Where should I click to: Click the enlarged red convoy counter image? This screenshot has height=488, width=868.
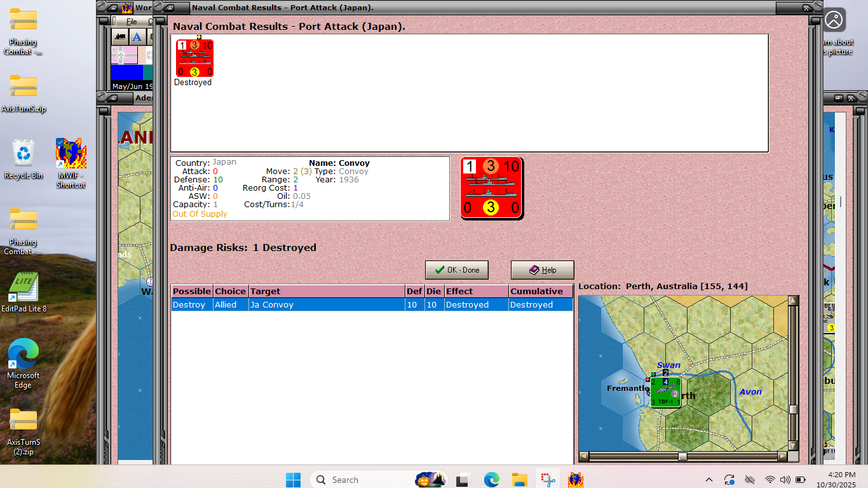[491, 187]
